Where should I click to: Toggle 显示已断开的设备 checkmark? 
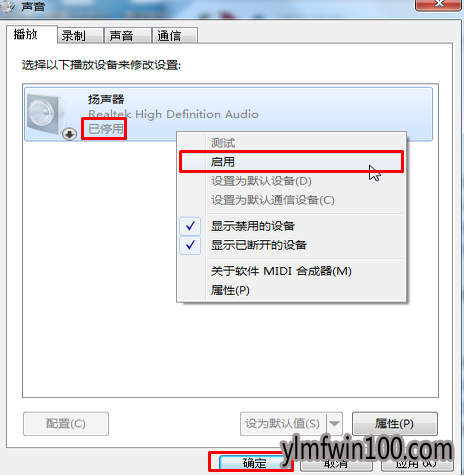coord(190,245)
